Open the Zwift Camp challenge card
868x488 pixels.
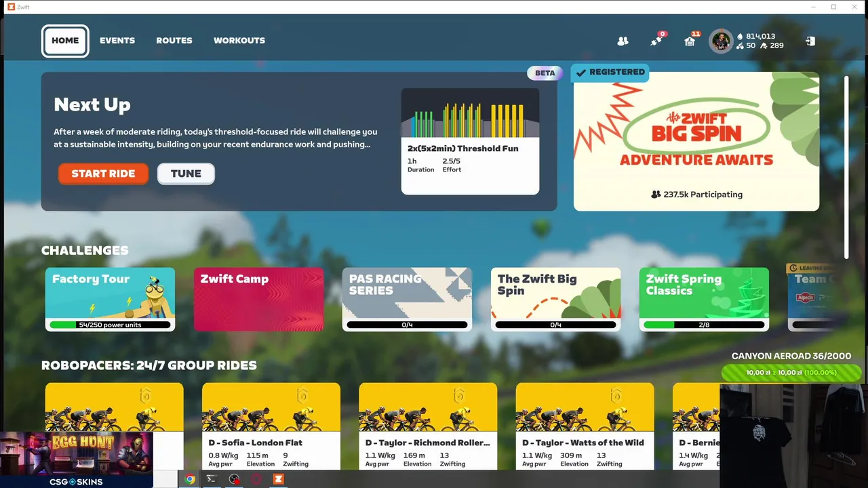coord(258,299)
